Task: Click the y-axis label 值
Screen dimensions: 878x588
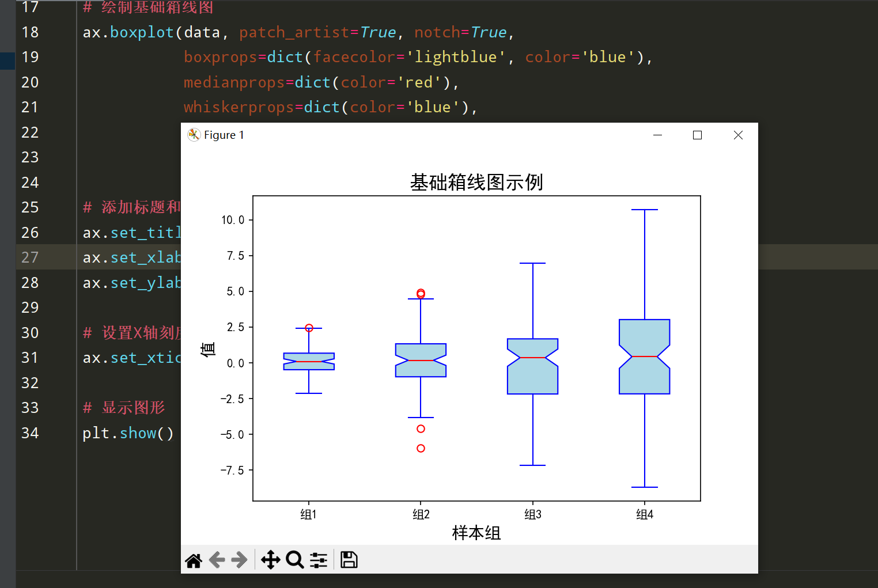Action: (208, 349)
